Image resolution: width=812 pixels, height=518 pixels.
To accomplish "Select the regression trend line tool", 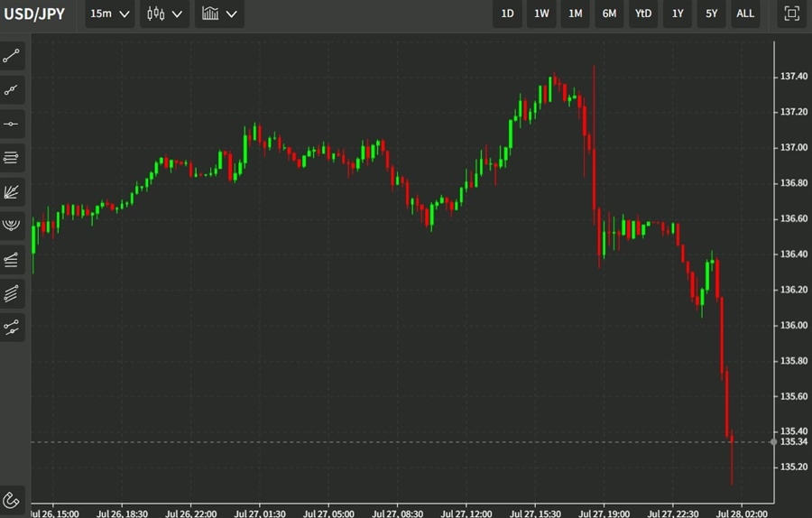I will click(12, 327).
